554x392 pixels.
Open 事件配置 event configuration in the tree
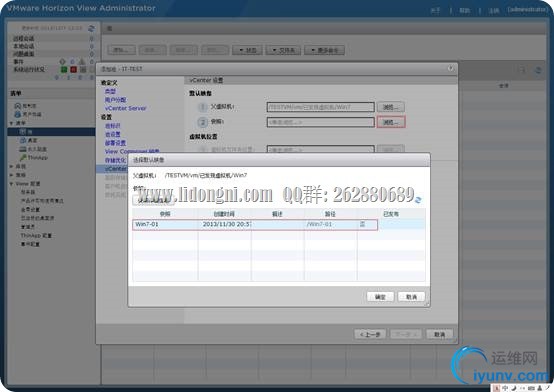click(30, 244)
